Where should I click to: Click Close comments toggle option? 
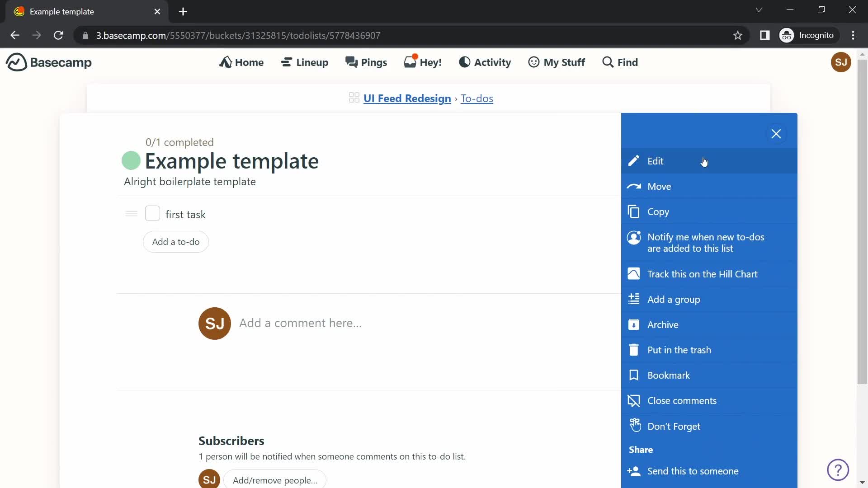[x=682, y=400]
